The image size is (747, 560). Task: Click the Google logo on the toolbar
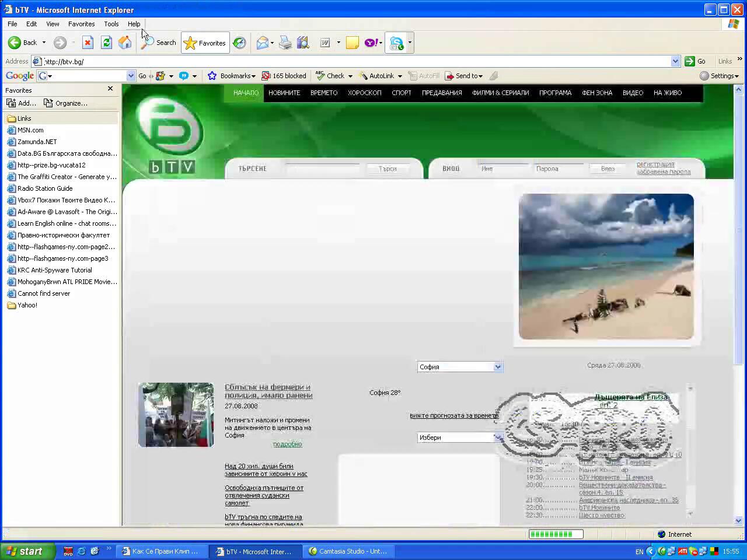tap(19, 76)
